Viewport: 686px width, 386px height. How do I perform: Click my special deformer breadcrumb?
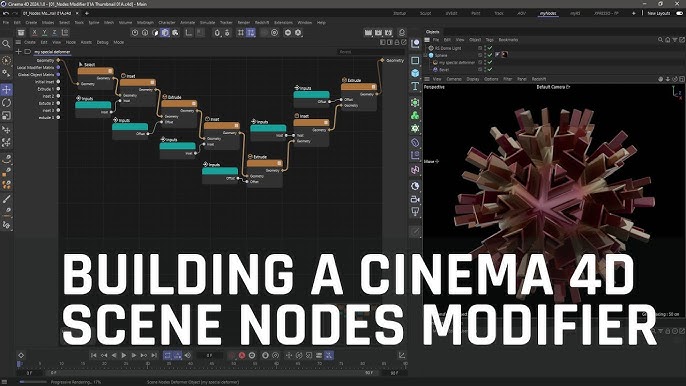[x=52, y=52]
